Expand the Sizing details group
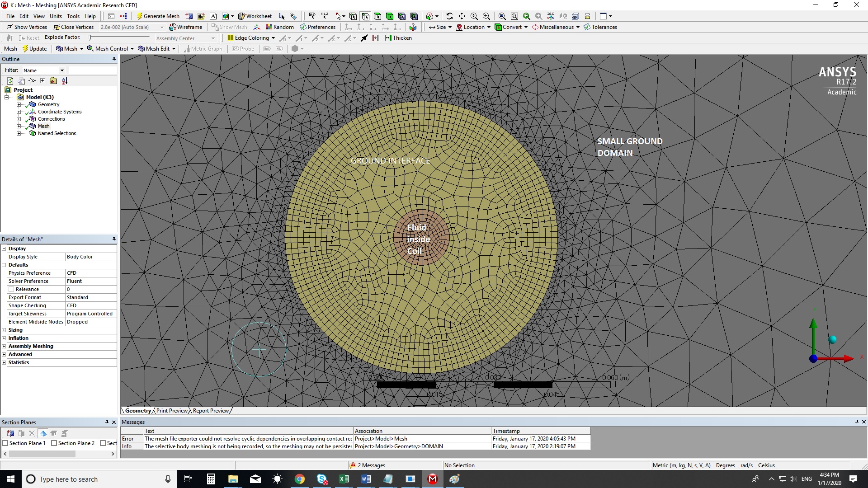Viewport: 868px width, 488px height. [x=4, y=330]
